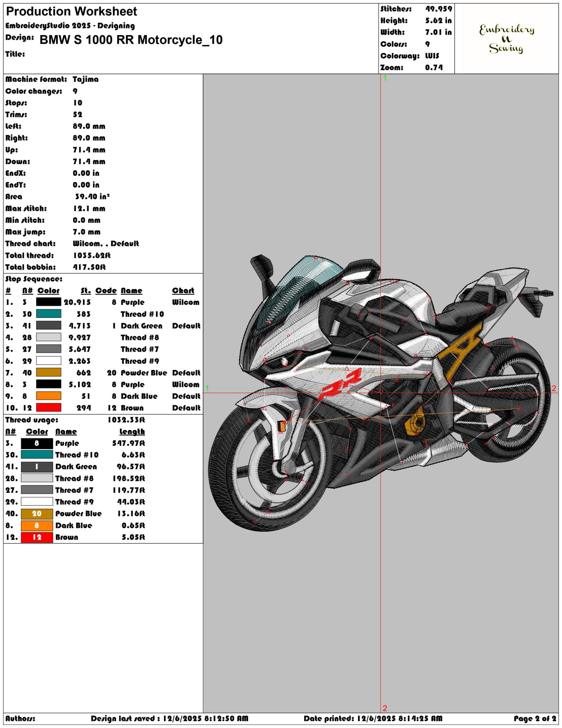
Task: Click the Brown name in stop row 10
Action: click(x=132, y=408)
